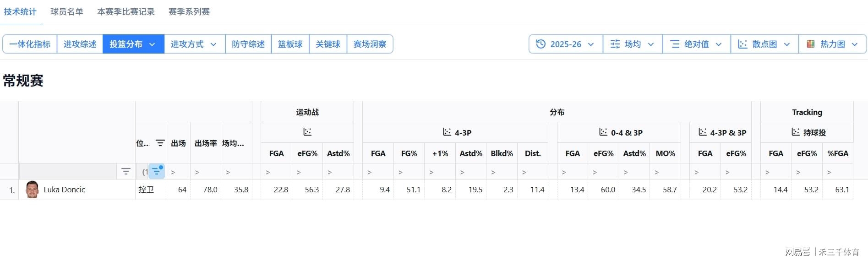Expand the 绝对值 value-type dropdown
The height and width of the screenshot is (261, 868).
pos(697,44)
